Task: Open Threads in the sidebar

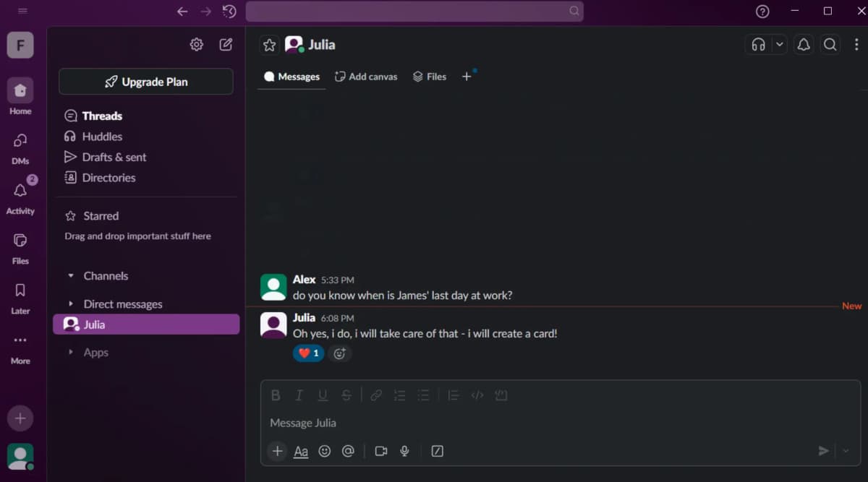Action: point(101,116)
